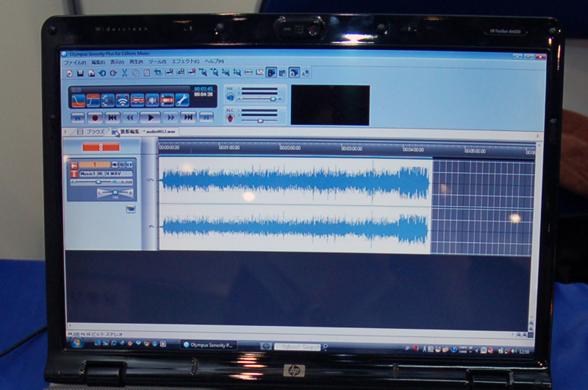Screen dimensions: 588x390
Task: Switch to the ブラウズ tab
Action: [x=91, y=132]
